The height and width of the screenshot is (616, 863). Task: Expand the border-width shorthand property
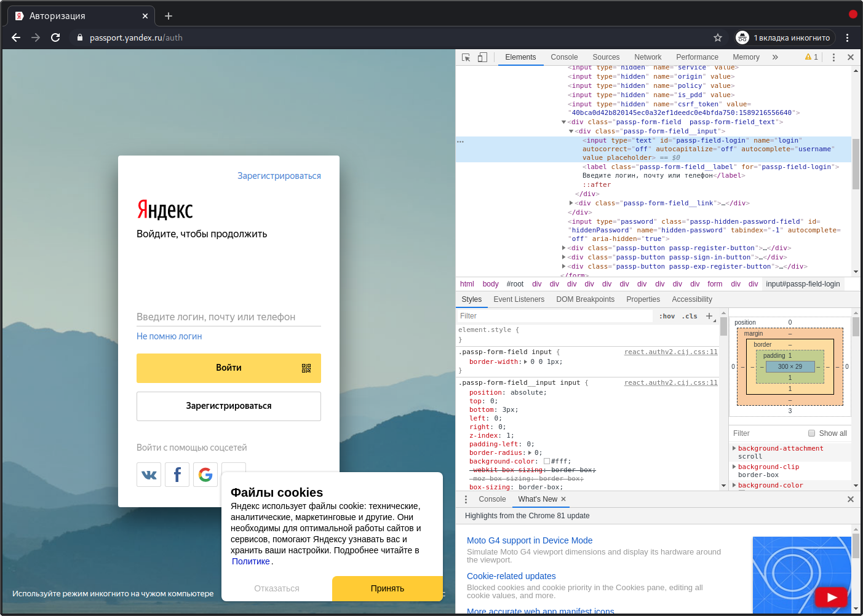[525, 362]
